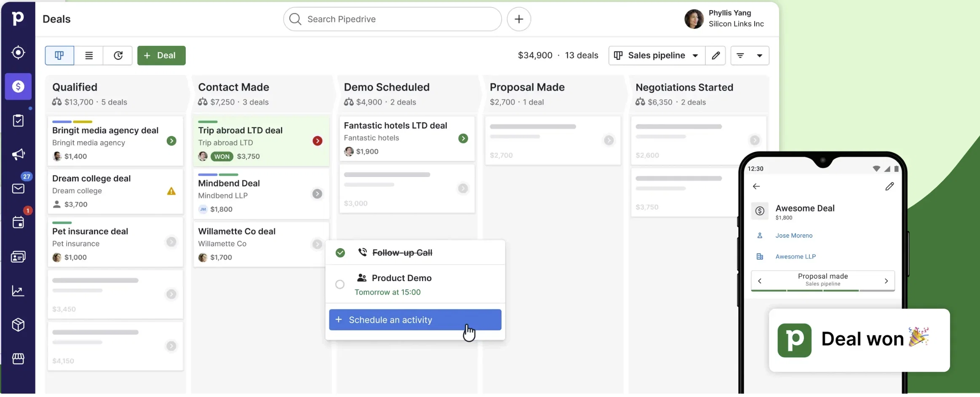Tap the back arrow on phone
Screen dimensions: 980x397
756,186
